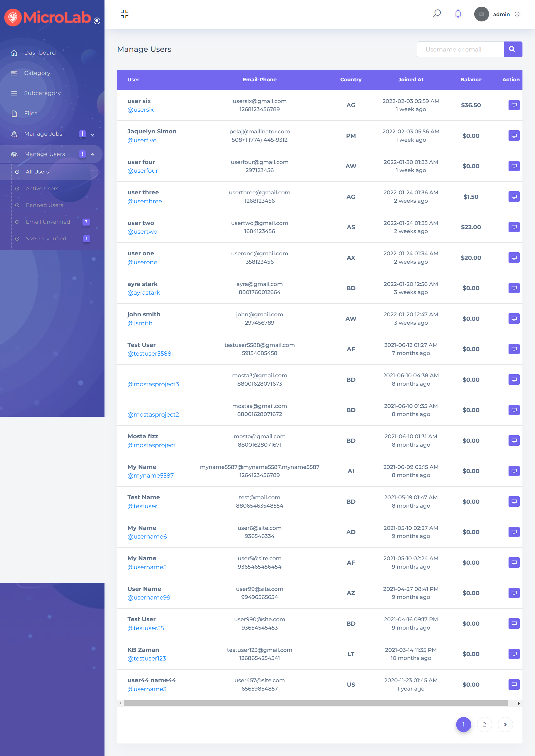This screenshot has height=756, width=535.
Task: Select Banned Users radio item
Action: click(17, 205)
